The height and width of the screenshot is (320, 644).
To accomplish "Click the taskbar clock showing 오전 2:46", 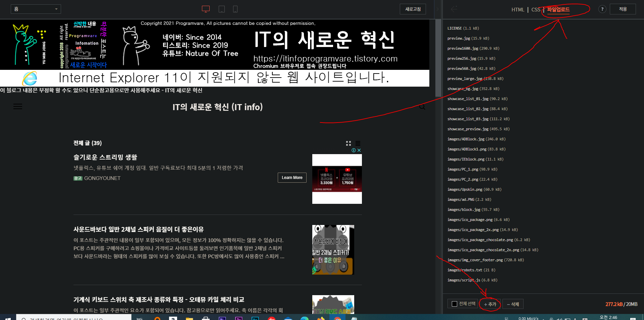I will coord(608,317).
